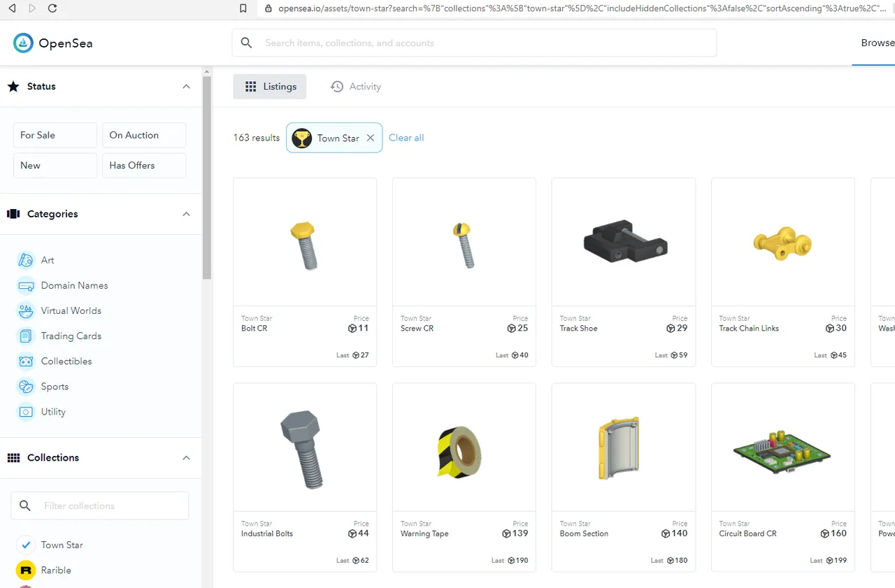Image resolution: width=895 pixels, height=588 pixels.
Task: Switch to the Activity tab
Action: pyautogui.click(x=356, y=87)
